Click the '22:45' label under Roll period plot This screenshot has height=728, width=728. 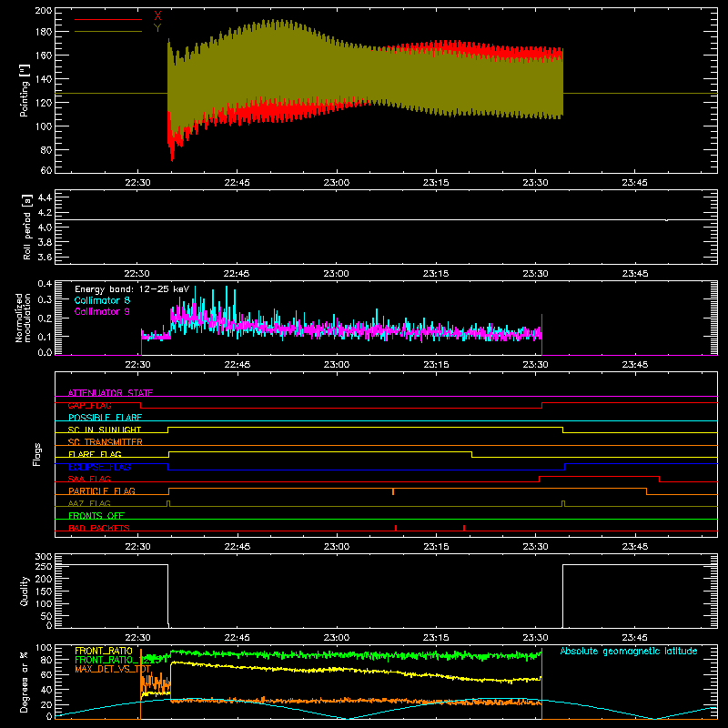(238, 274)
